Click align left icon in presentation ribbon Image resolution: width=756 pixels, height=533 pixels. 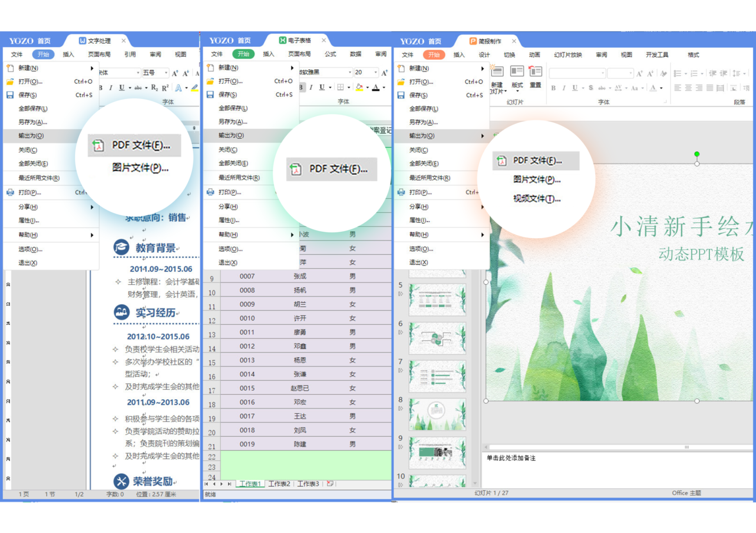click(678, 88)
